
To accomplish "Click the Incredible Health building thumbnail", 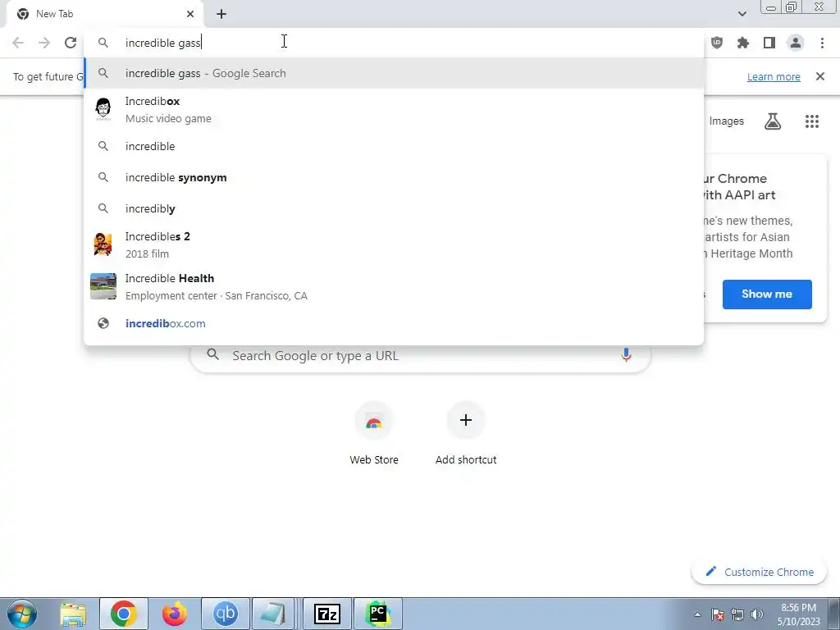I will tap(103, 286).
